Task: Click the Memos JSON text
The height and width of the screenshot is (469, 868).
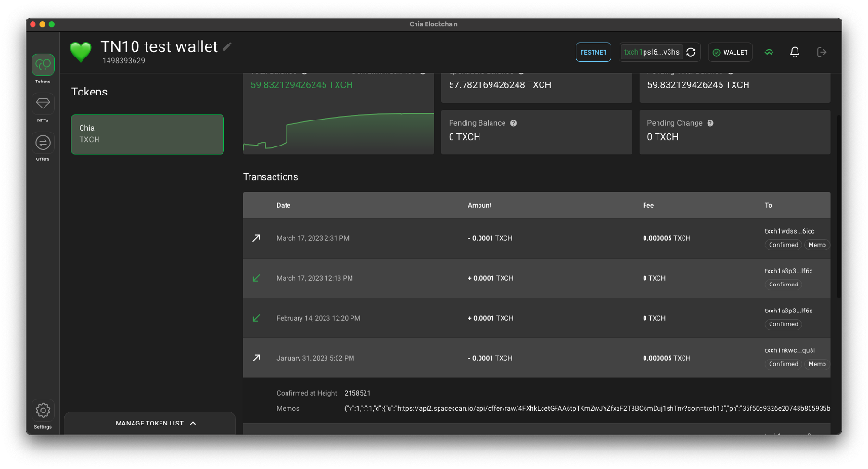Action: click(x=587, y=408)
